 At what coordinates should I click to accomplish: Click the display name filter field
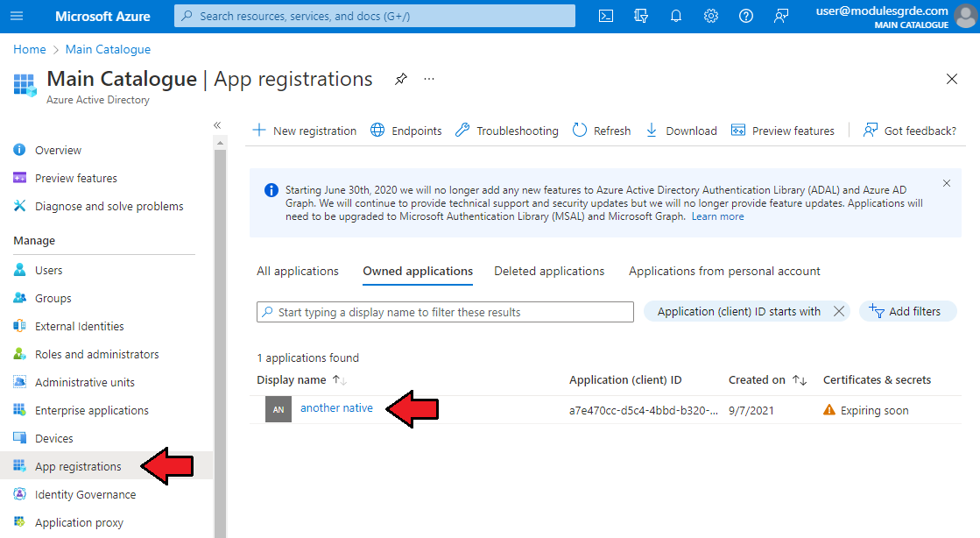pyautogui.click(x=445, y=312)
